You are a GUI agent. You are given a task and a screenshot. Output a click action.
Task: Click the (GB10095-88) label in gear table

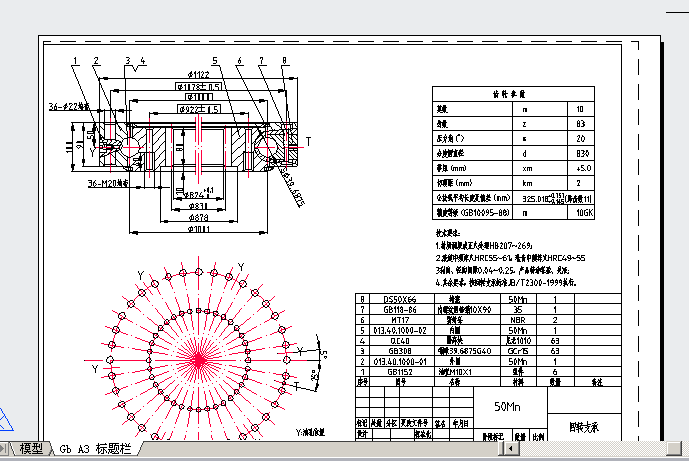pos(484,213)
